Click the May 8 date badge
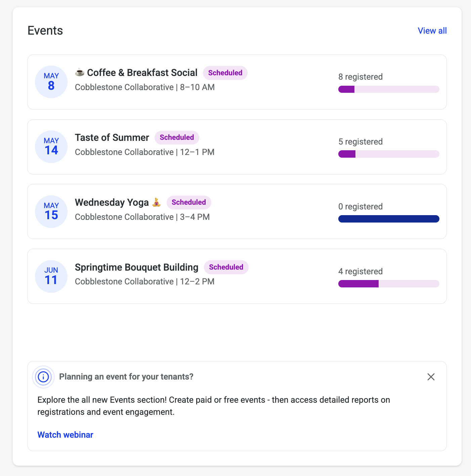Screen dimensions: 471x476 pos(51,82)
